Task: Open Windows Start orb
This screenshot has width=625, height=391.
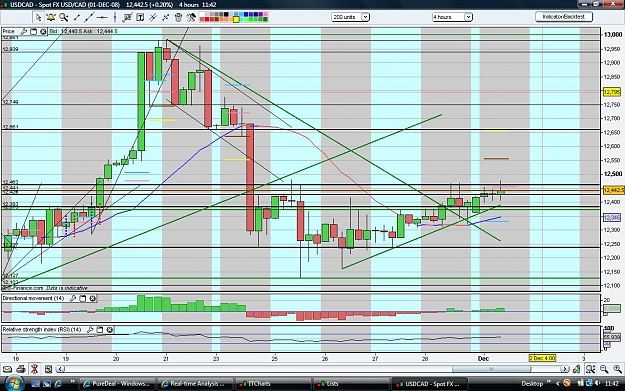Action: pos(14,383)
